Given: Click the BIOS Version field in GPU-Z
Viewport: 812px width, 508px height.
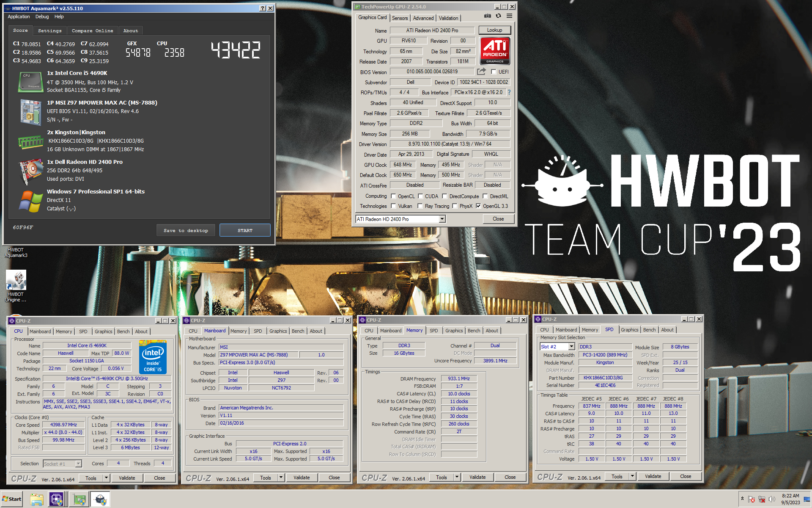Looking at the screenshot, I should click(432, 72).
